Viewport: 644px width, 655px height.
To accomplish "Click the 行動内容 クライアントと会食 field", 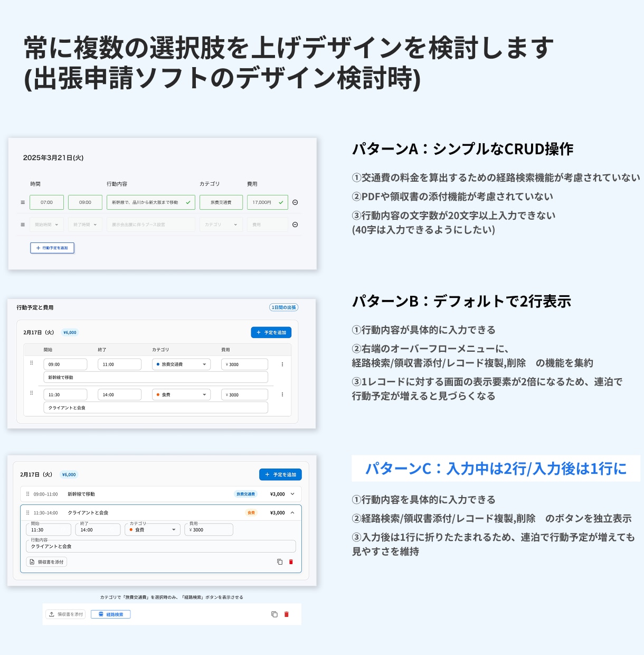I will (x=161, y=546).
